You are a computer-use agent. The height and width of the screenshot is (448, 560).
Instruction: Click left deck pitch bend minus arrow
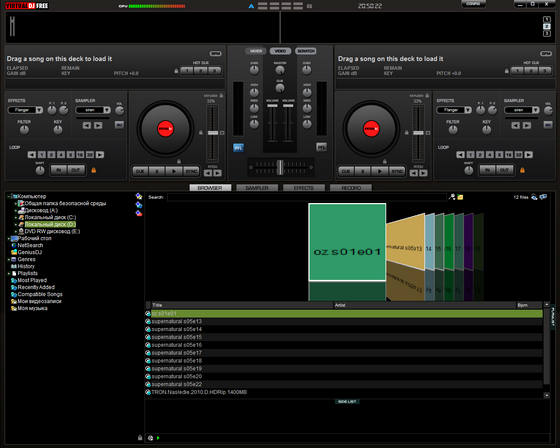tap(208, 173)
